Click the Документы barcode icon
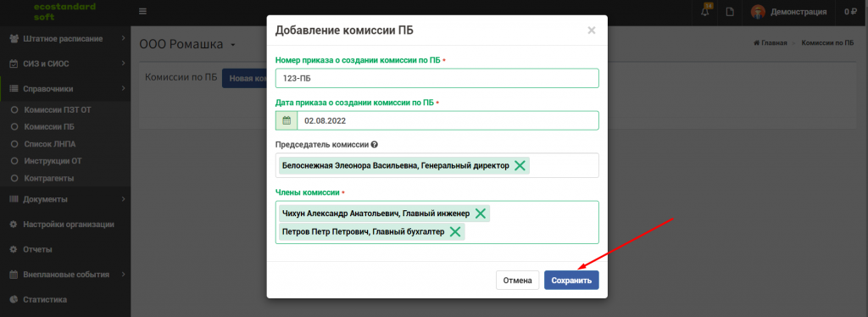This screenshot has height=317, width=868. pos(14,199)
